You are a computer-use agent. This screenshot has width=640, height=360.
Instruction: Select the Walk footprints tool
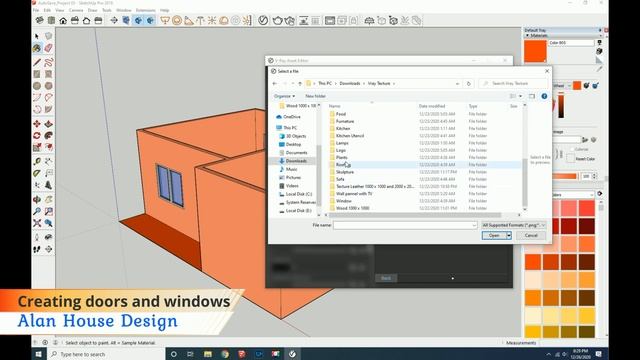[37, 249]
